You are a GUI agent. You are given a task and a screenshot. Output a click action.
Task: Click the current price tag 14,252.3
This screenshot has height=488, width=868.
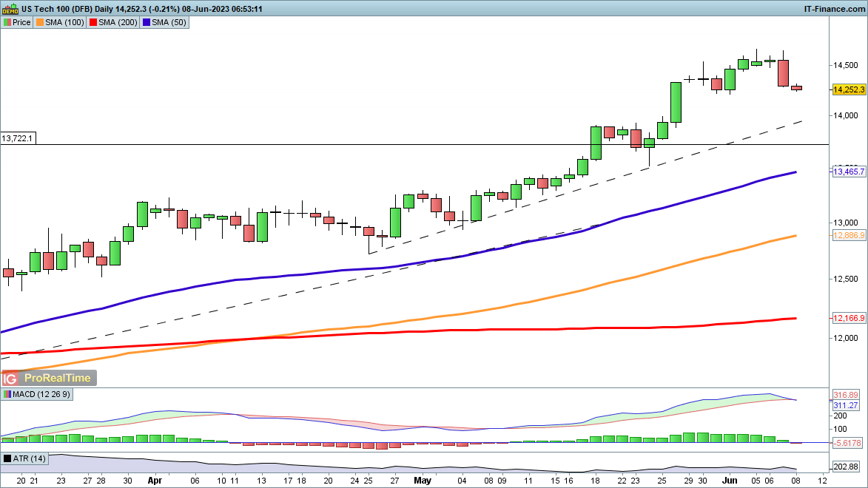[849, 89]
